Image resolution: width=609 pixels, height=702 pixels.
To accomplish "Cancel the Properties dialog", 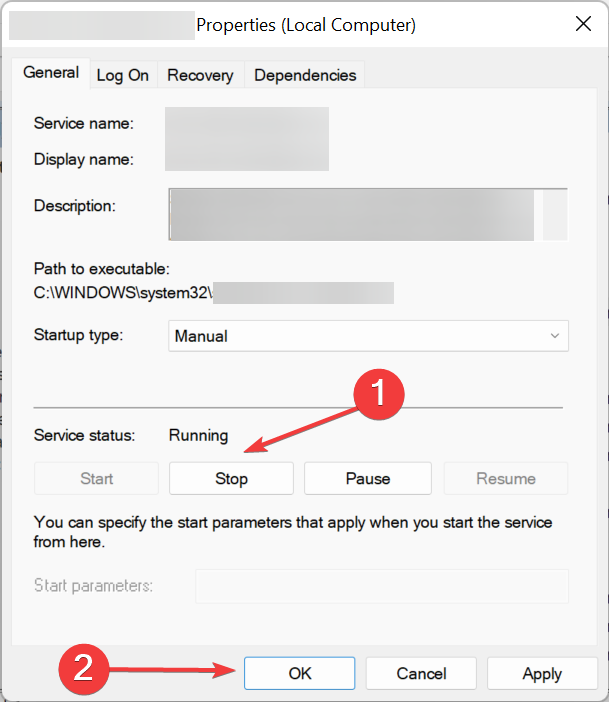I will pyautogui.click(x=421, y=674).
